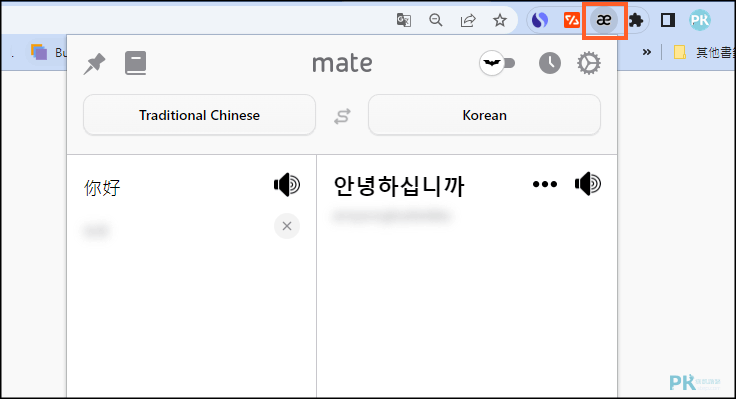Image resolution: width=736 pixels, height=399 pixels.
Task: Play audio for 你好 source text
Action: tap(287, 185)
